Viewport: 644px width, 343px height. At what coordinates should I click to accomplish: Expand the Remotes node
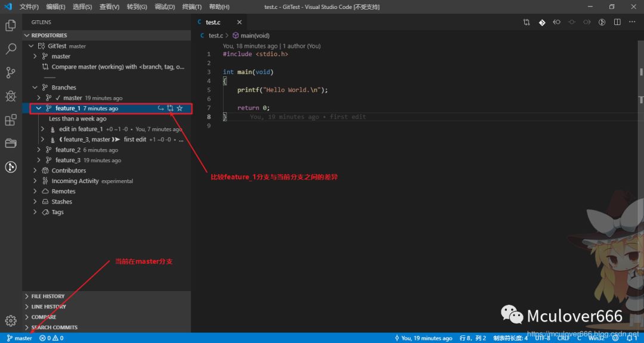(x=35, y=191)
